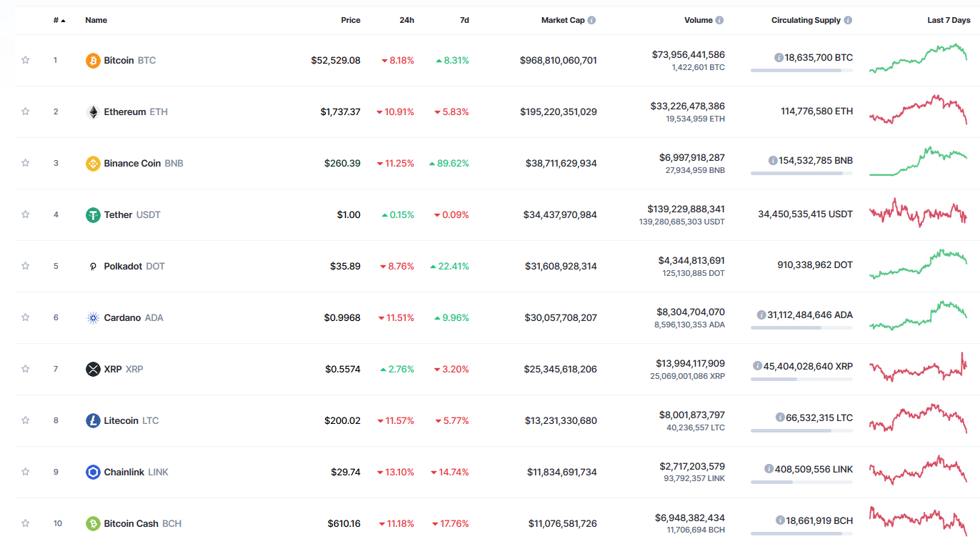
Task: Click the orange Bitcoin logo icon
Action: tap(93, 61)
